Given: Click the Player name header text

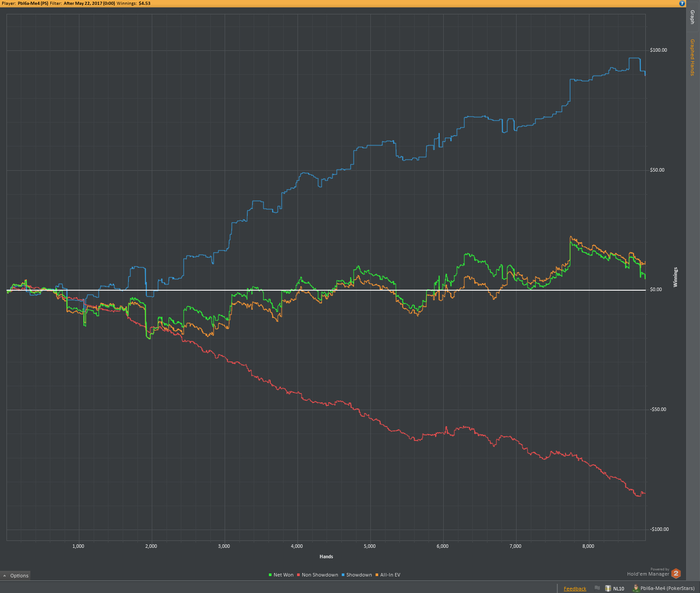Looking at the screenshot, I should point(25,3).
